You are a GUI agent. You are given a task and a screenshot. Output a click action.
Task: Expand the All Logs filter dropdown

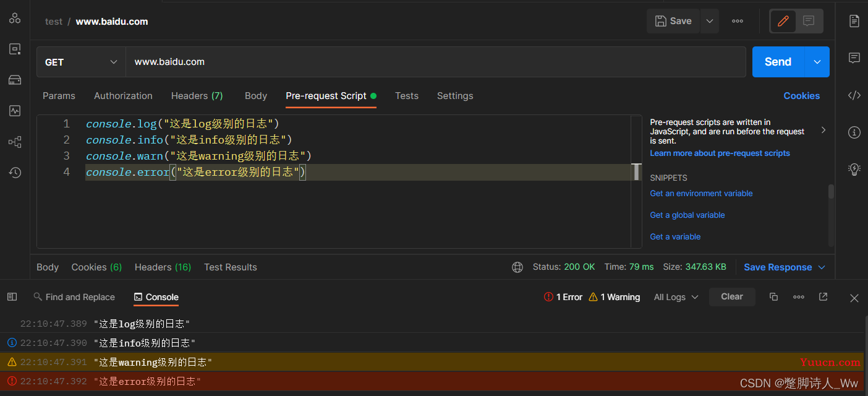[676, 297]
